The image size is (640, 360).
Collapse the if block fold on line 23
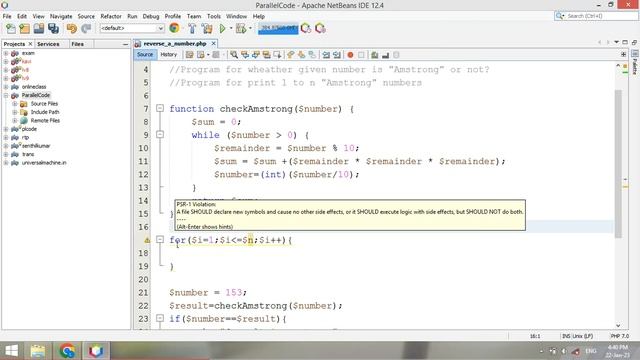pos(160,318)
